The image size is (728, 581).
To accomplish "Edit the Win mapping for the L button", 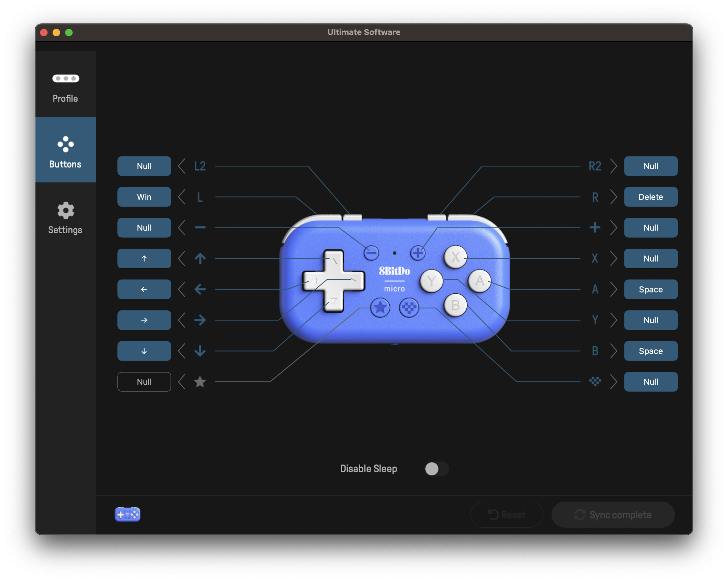I will click(x=144, y=197).
